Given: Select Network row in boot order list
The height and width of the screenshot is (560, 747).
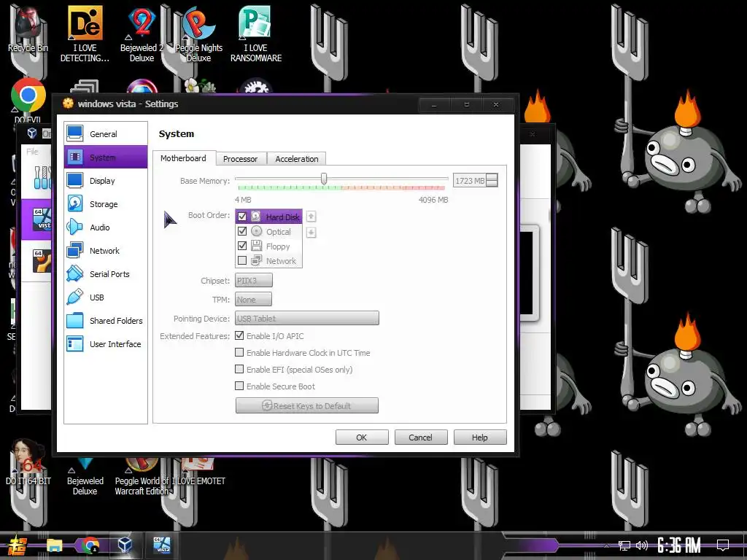Looking at the screenshot, I should pos(268,261).
